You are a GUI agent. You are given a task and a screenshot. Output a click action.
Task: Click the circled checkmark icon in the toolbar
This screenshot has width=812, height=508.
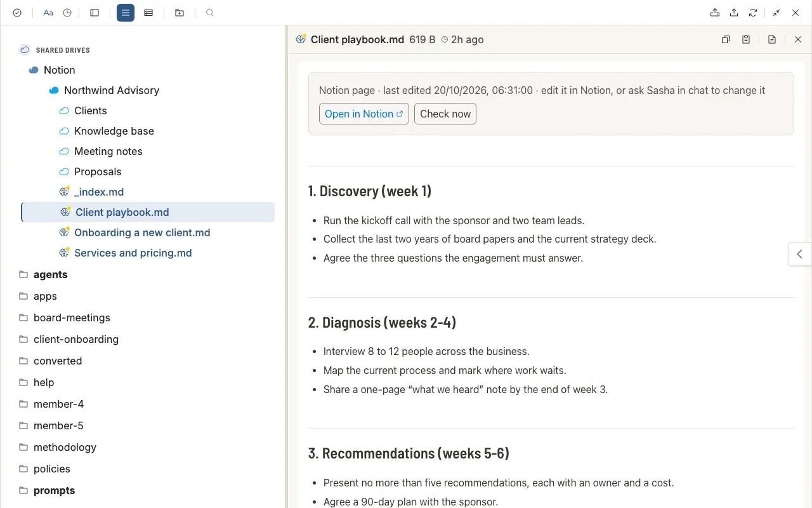click(17, 13)
